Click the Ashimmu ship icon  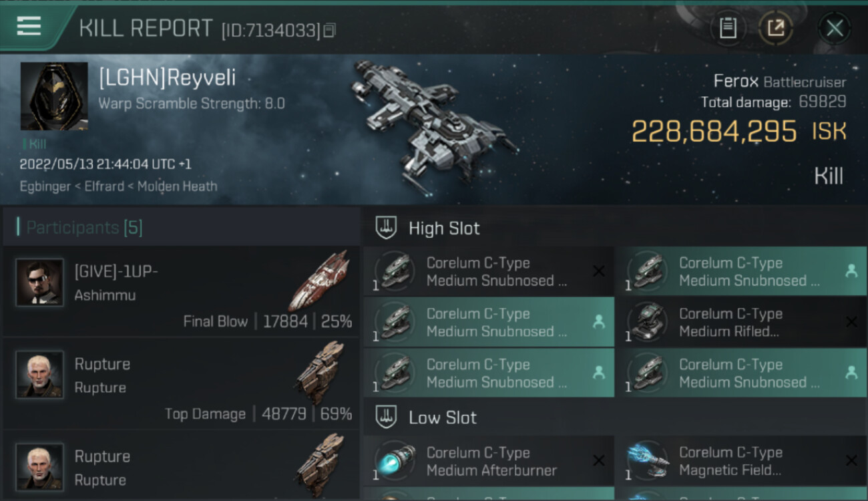[x=320, y=280]
